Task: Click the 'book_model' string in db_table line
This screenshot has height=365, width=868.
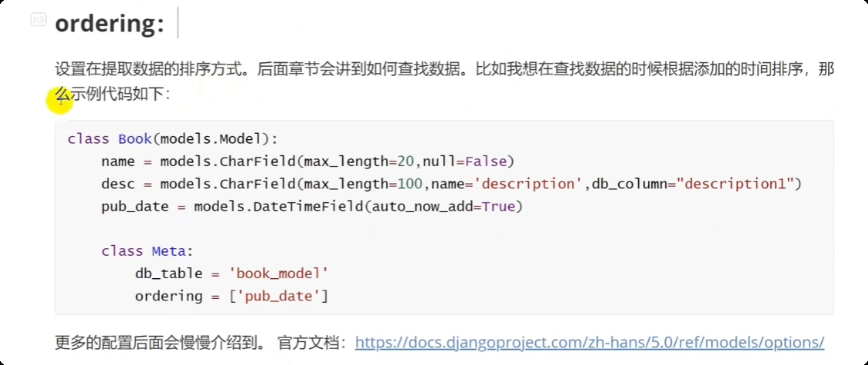Action: [278, 274]
